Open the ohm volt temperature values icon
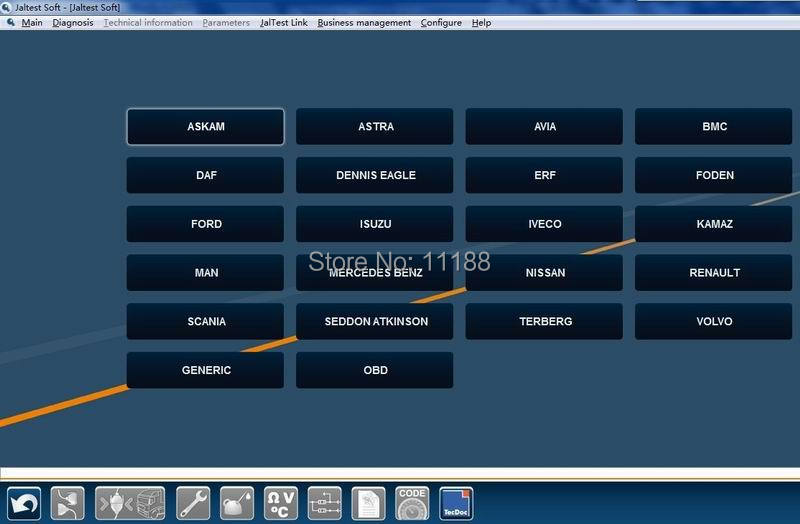 click(x=281, y=503)
